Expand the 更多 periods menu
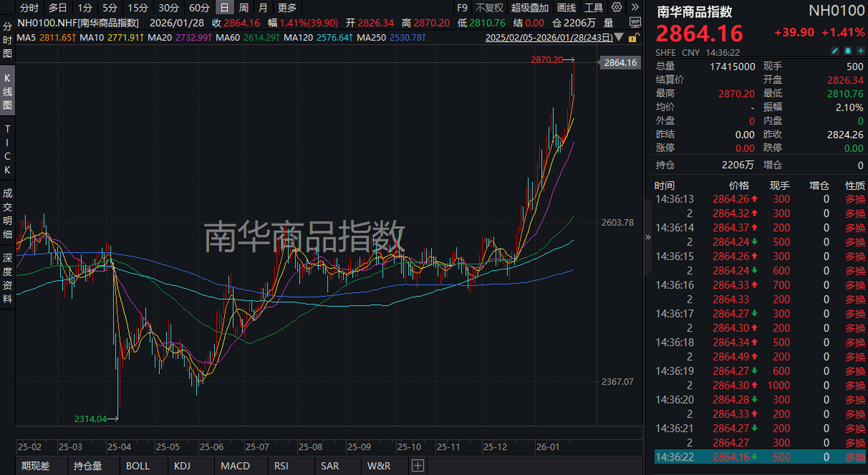 pyautogui.click(x=286, y=8)
